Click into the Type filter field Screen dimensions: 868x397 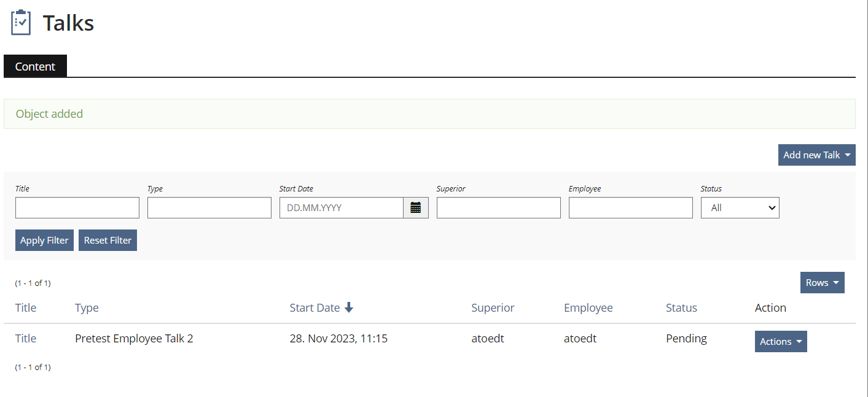(x=209, y=208)
